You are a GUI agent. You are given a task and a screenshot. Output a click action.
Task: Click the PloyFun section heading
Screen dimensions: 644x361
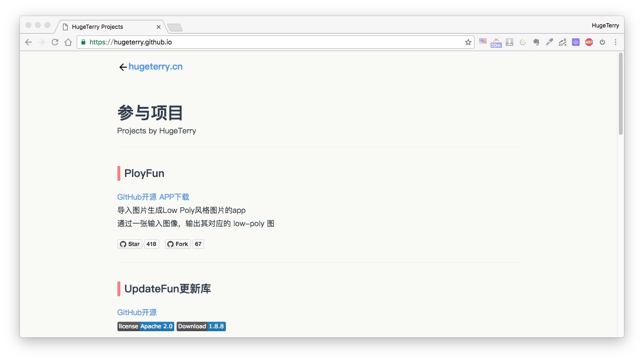144,173
